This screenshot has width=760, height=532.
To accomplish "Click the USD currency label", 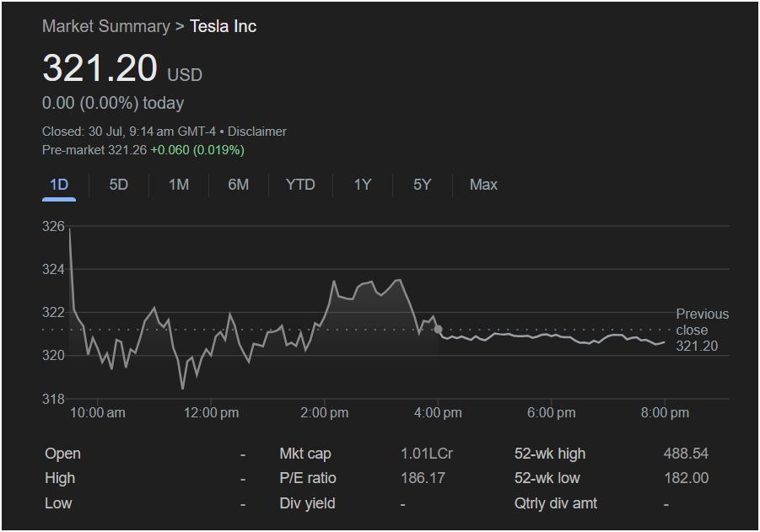I will [185, 75].
